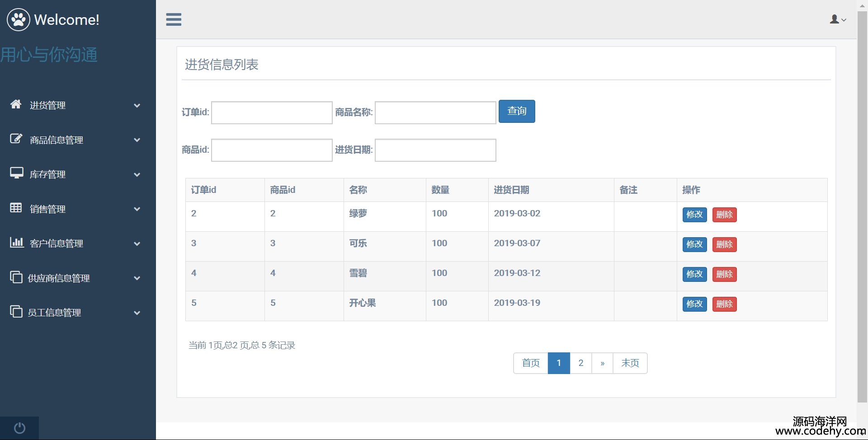868x440 pixels.
Task: Click the home icon beside 进货管理
Action: [x=16, y=104]
